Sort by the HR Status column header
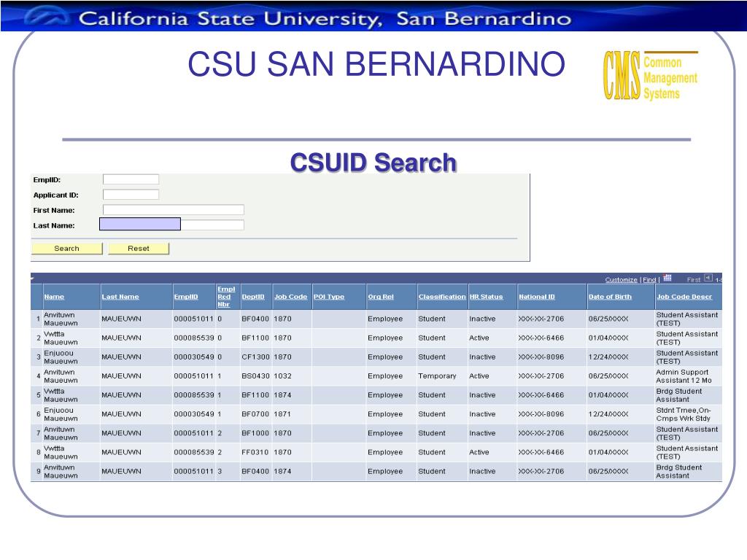Viewport: 747px width, 560px height. tap(486, 297)
